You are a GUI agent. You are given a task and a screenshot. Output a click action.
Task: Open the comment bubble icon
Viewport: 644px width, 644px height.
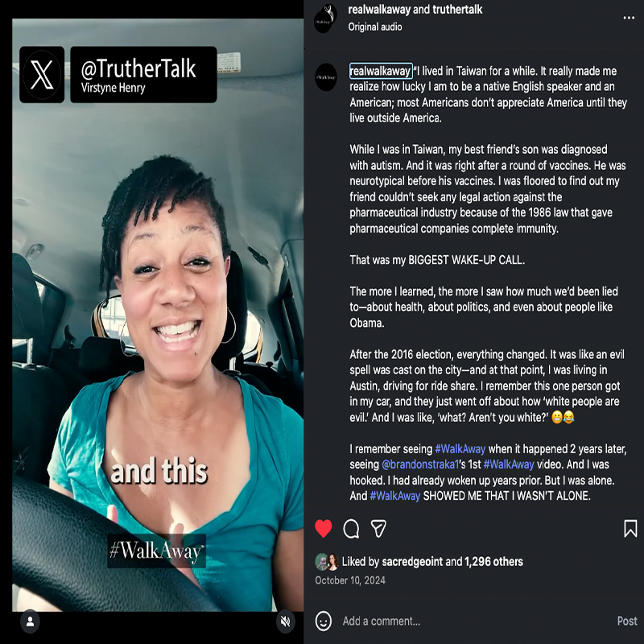(x=351, y=529)
